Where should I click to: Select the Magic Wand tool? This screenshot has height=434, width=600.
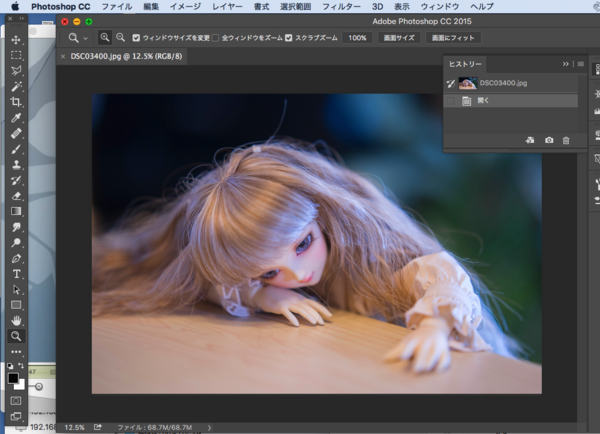(x=16, y=86)
